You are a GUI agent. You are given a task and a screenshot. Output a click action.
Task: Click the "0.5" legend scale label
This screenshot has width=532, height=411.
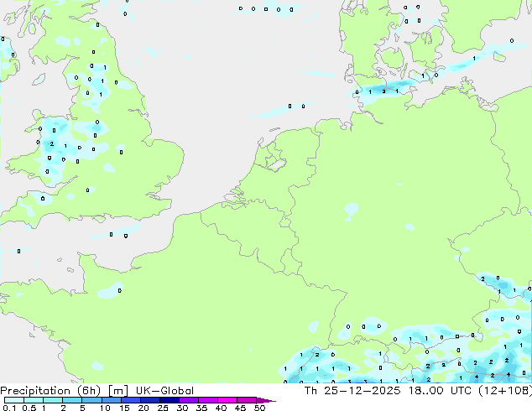(x=29, y=408)
